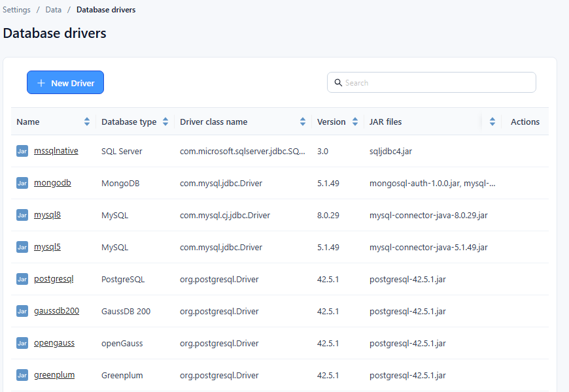Click the mongosql-auth-1.0.0.jar file cell
569x392 pixels.
432,183
